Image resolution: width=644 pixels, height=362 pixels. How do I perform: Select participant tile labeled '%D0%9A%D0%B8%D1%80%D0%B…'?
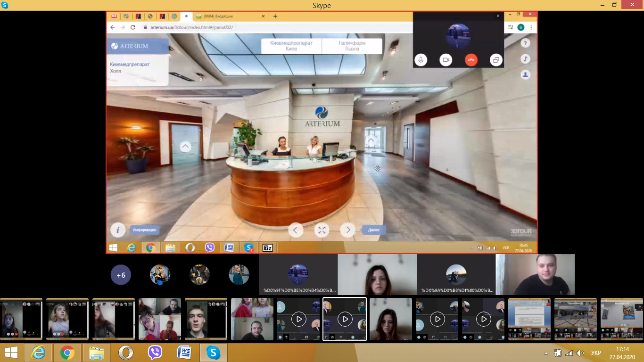pos(456,275)
